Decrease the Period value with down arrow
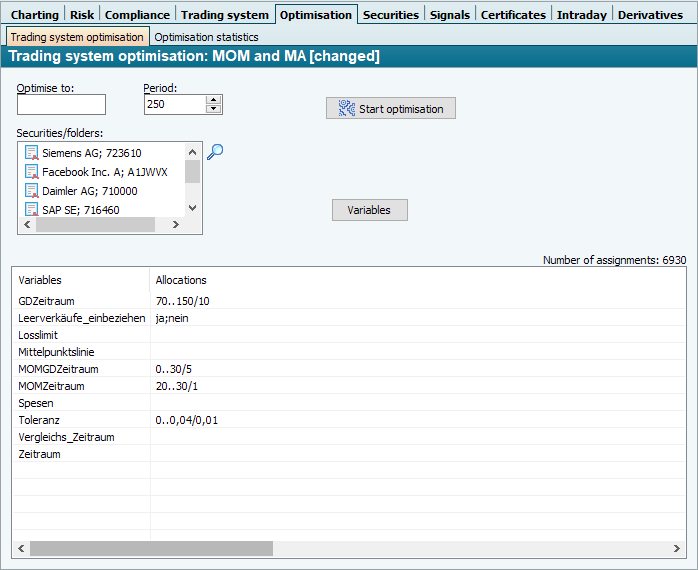698x570 pixels. point(214,109)
